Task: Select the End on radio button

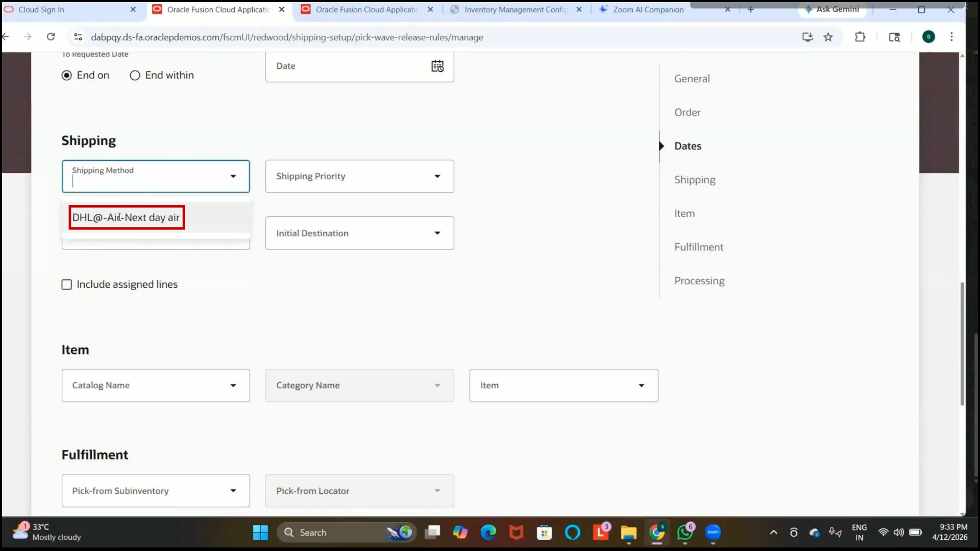Action: point(66,76)
